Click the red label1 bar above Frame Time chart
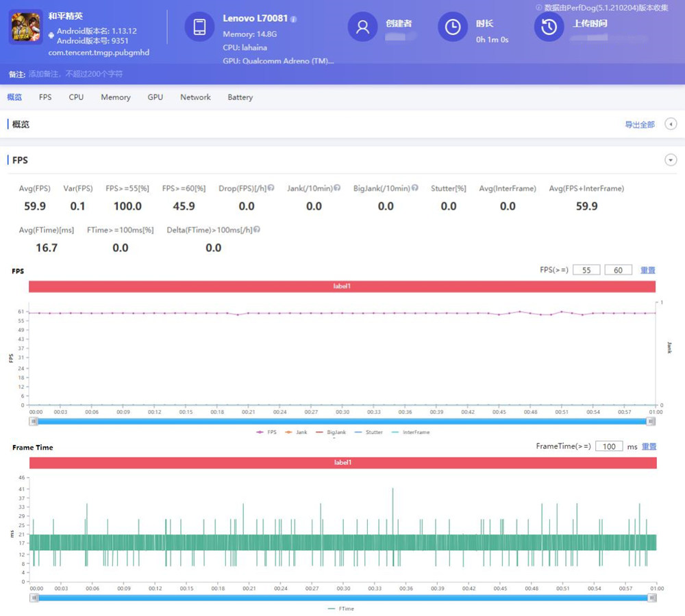 click(x=343, y=462)
